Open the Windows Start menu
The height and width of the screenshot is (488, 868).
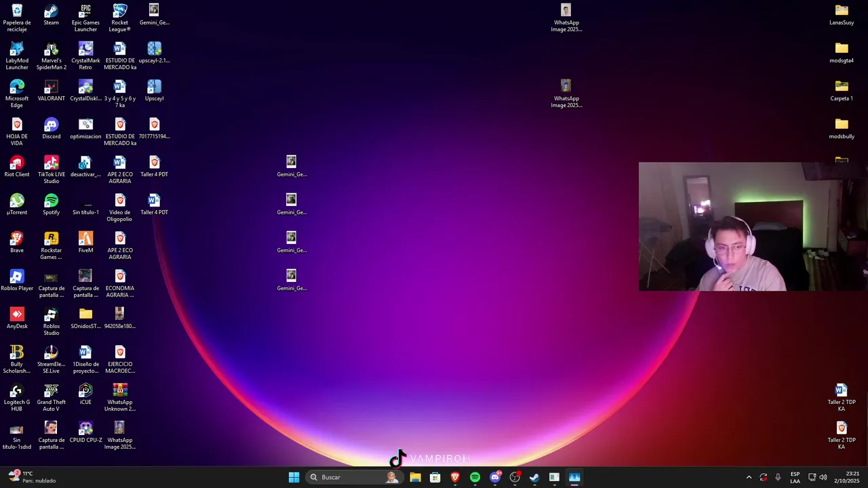click(x=294, y=477)
